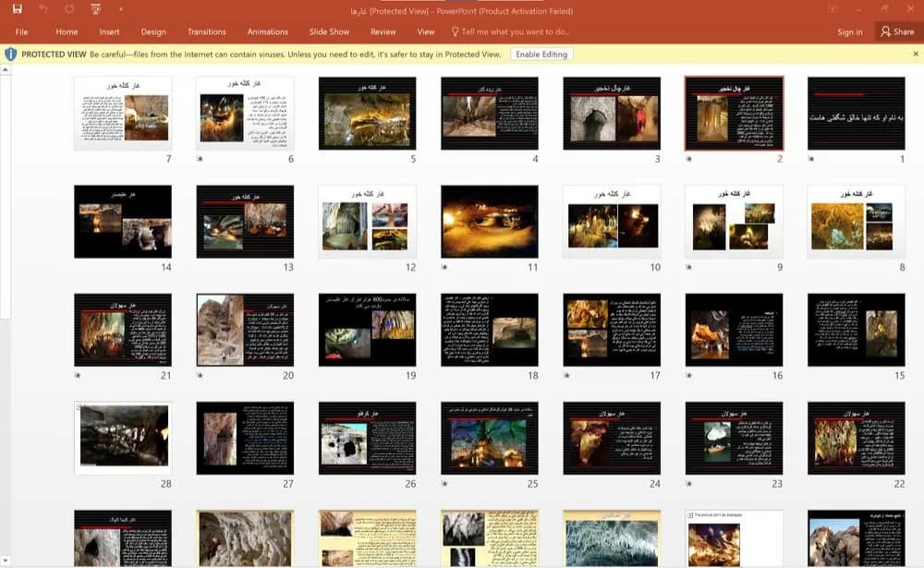Image resolution: width=924 pixels, height=568 pixels.
Task: Click the animation star under slide 1
Action: [x=811, y=159]
